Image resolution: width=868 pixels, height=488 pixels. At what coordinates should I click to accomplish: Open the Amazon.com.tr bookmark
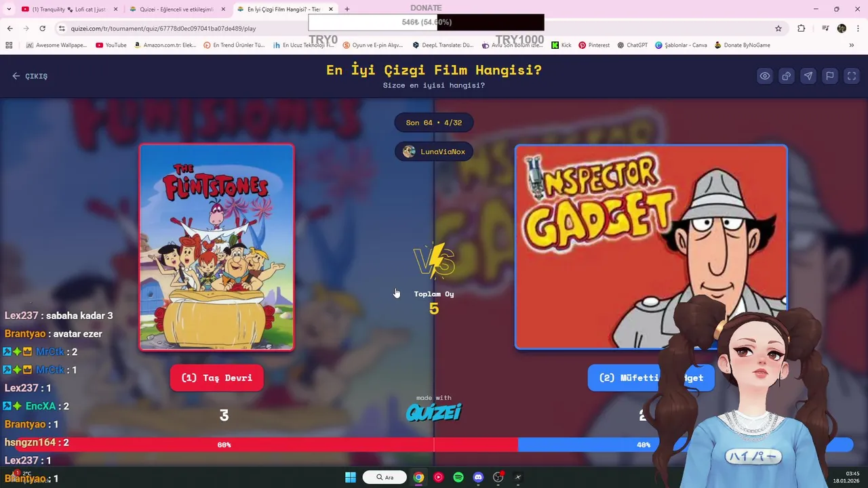[165, 45]
